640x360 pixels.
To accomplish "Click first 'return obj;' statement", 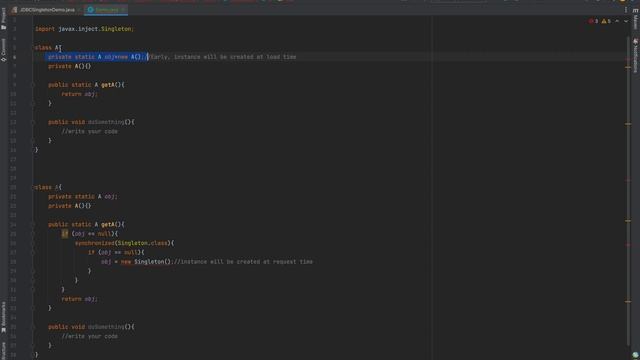I will coord(80,94).
